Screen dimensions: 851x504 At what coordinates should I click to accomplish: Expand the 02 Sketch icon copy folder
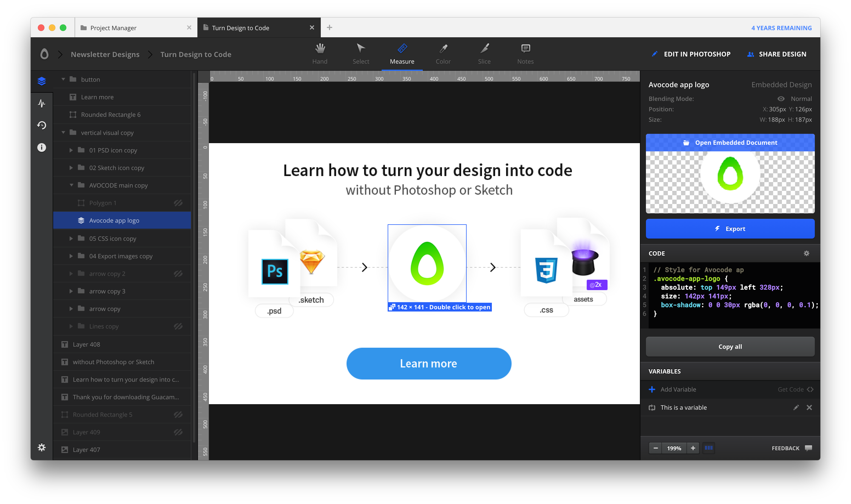(71, 168)
